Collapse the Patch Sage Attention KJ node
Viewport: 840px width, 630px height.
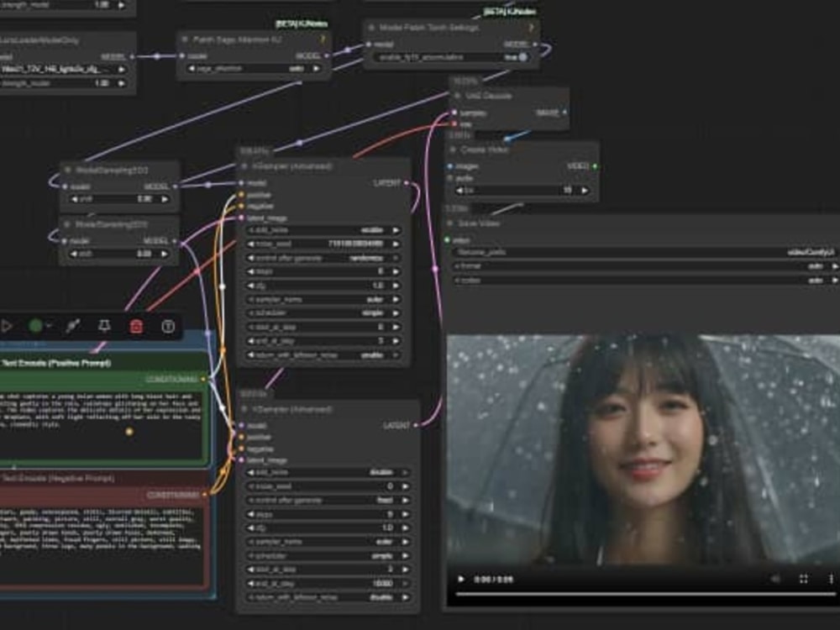coord(185,39)
